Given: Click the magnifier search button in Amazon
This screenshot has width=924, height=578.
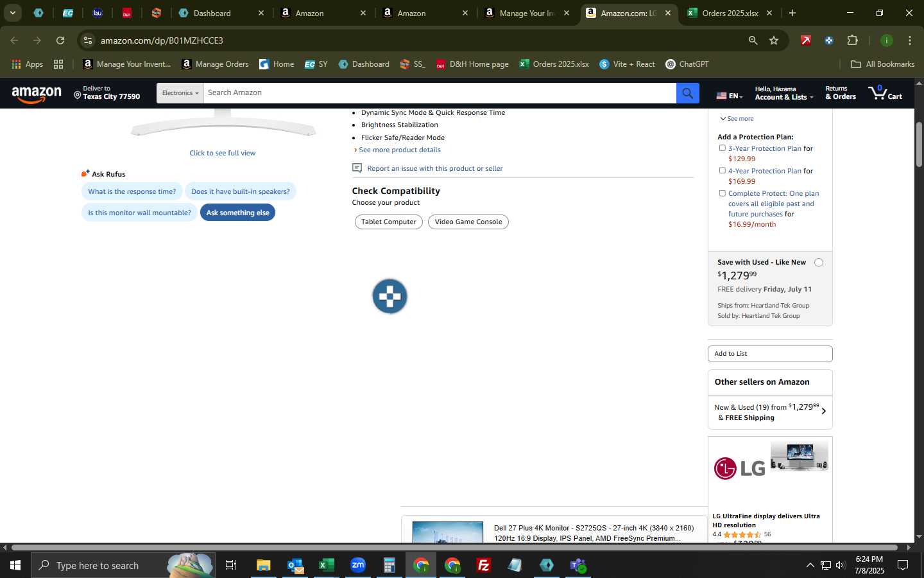Looking at the screenshot, I should click(x=687, y=93).
